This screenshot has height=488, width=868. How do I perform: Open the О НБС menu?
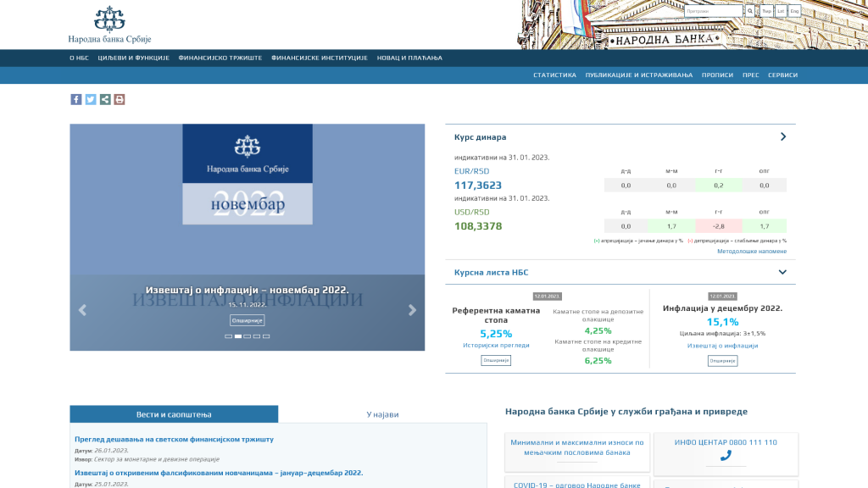(79, 58)
